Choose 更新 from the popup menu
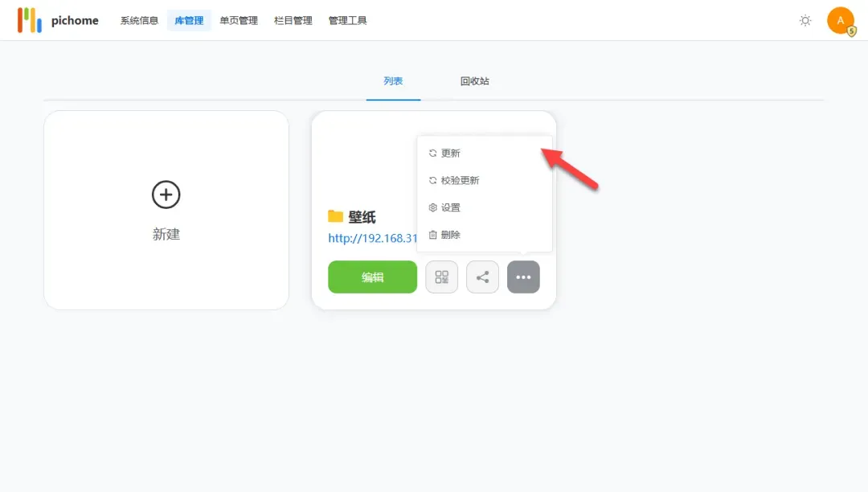868x492 pixels. (485, 153)
